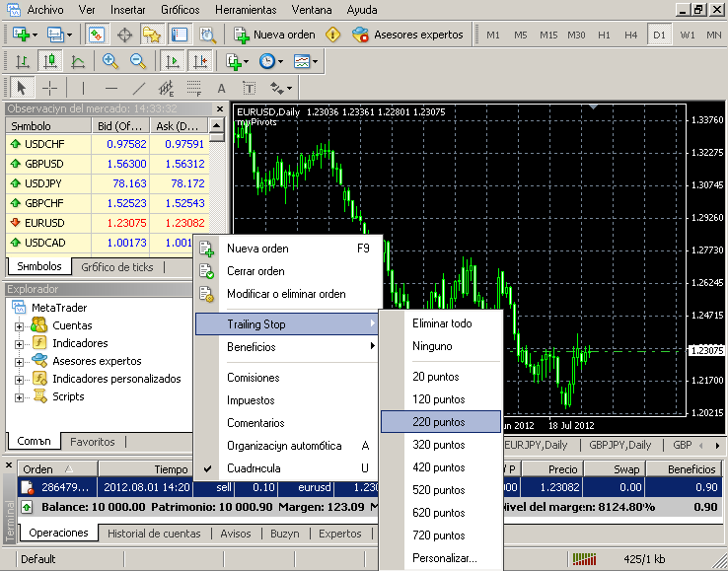The width and height of the screenshot is (728, 571).
Task: Select the Fibonacci retracement tool
Action: (195, 88)
